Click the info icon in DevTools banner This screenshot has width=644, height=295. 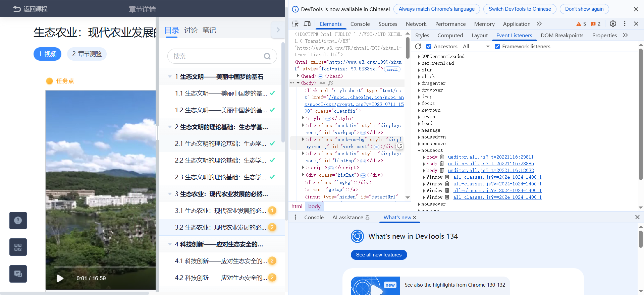pyautogui.click(x=296, y=9)
